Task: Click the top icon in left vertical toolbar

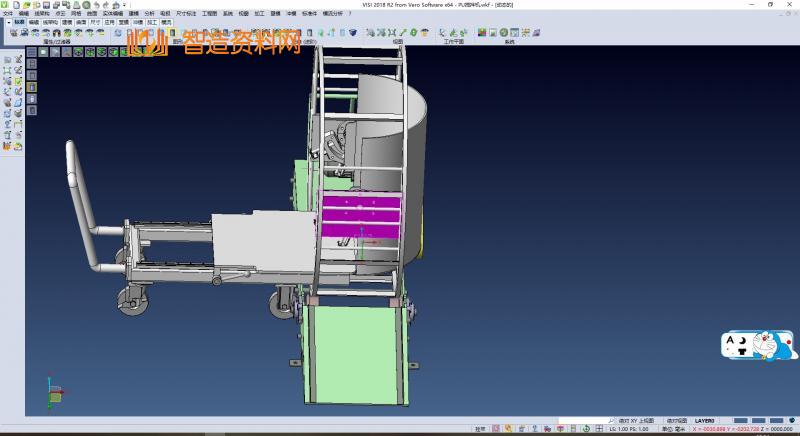Action: (7, 60)
